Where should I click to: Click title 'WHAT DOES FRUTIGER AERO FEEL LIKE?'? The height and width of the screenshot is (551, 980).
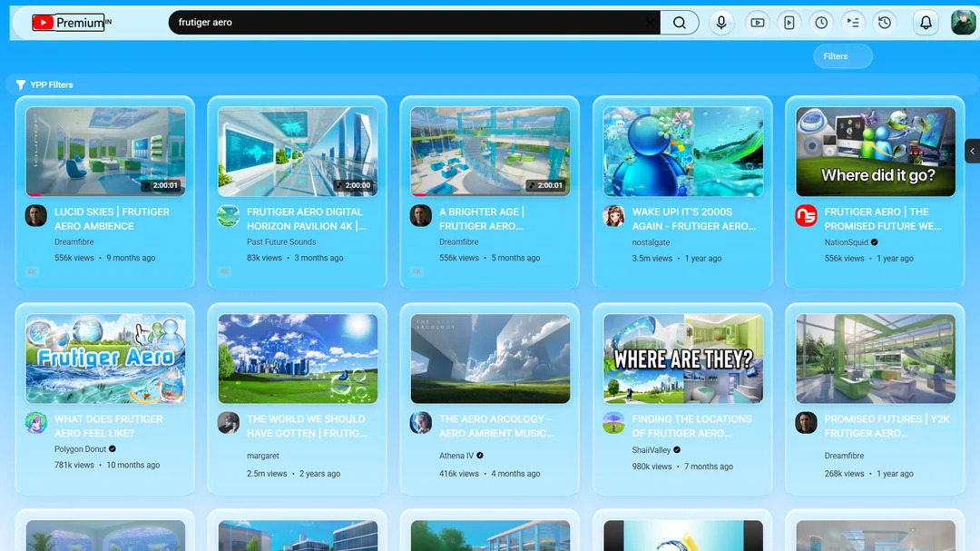[x=109, y=426]
